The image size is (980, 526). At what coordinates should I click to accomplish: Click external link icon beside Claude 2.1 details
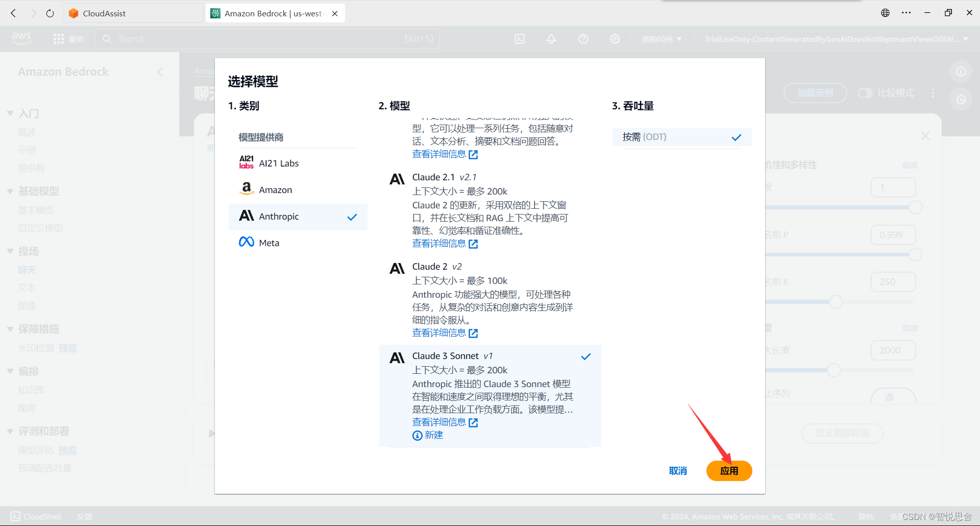473,244
